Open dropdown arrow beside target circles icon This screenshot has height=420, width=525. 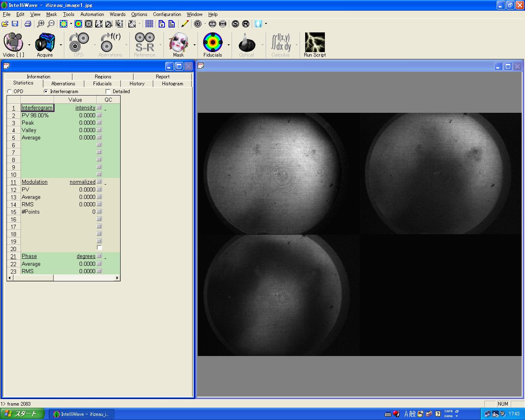click(205, 24)
